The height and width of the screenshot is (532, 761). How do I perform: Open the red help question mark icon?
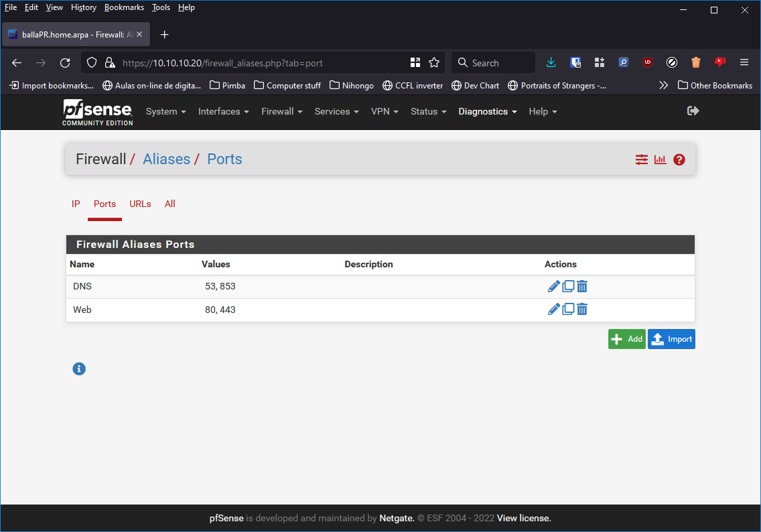(x=679, y=159)
